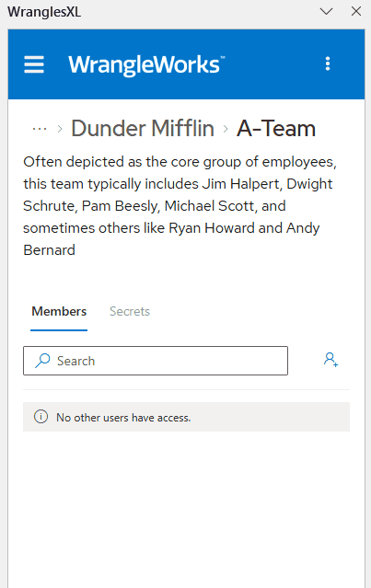
Task: Close the WranglesXL task pane
Action: 356,11
